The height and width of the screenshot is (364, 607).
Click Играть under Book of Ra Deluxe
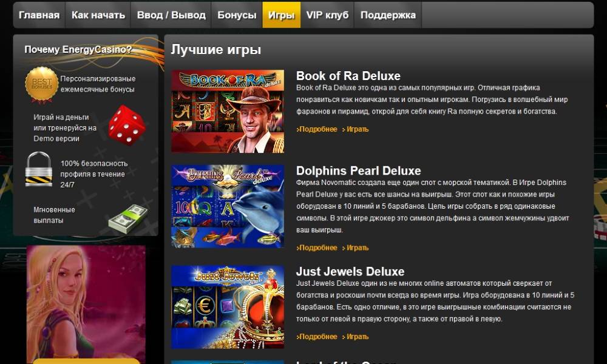(x=356, y=129)
